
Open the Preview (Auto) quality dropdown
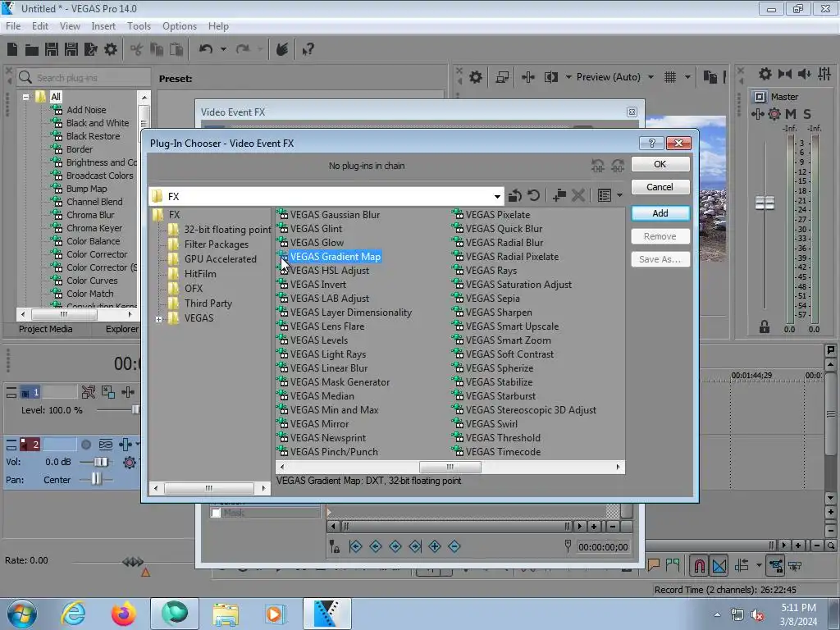tap(651, 77)
